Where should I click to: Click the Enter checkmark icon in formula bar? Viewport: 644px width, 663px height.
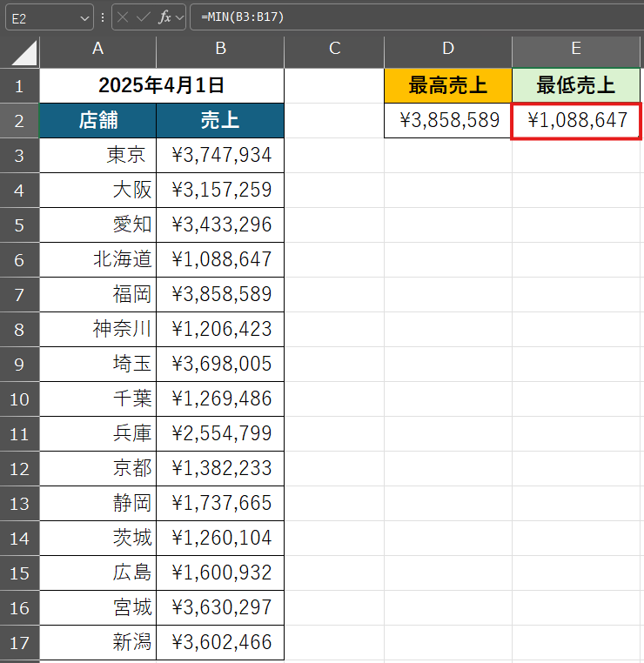tap(144, 17)
